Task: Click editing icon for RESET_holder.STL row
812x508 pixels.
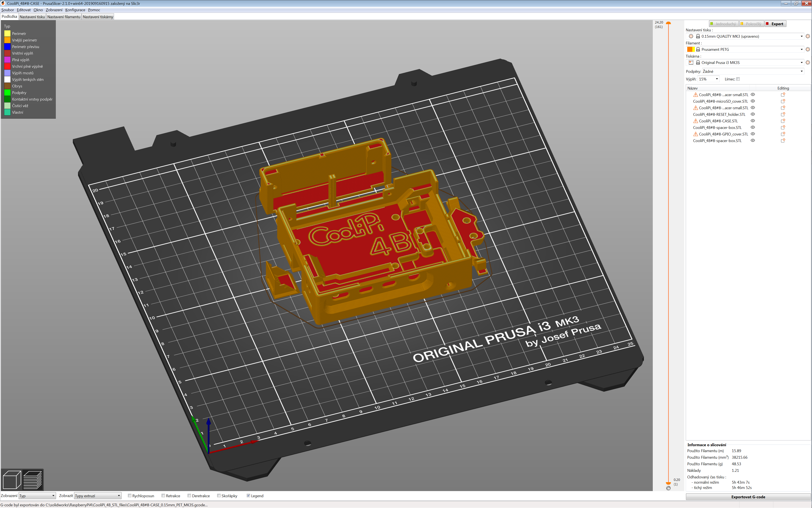Action: pyautogui.click(x=783, y=114)
